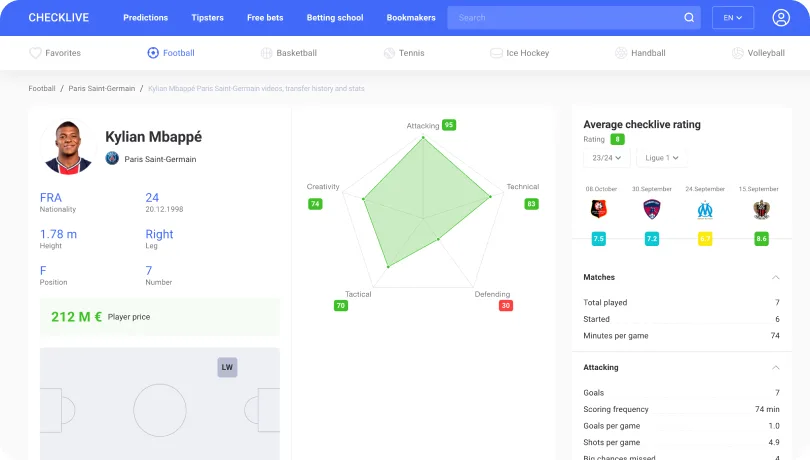Click the Average checklive rating heading
Screen dimensions: 810x460
(642, 125)
